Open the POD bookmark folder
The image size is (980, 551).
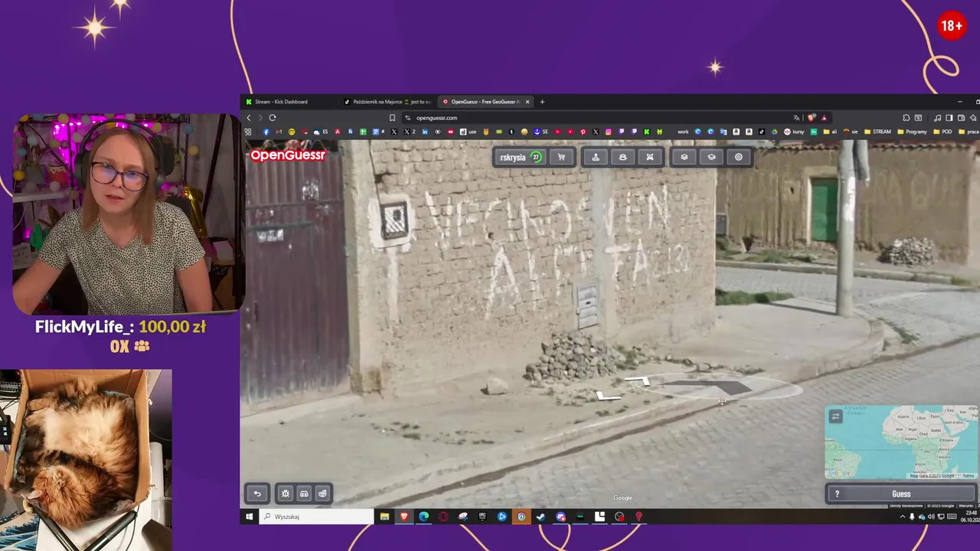click(x=942, y=132)
